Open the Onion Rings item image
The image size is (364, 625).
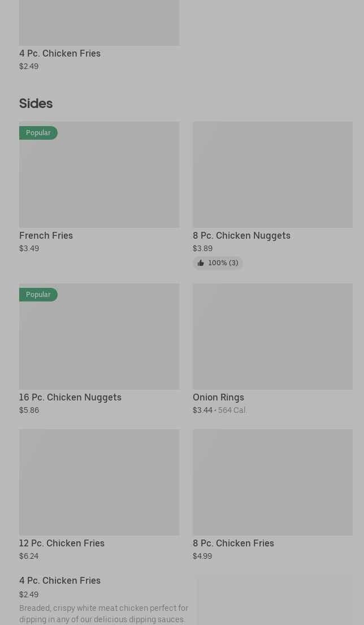click(272, 336)
